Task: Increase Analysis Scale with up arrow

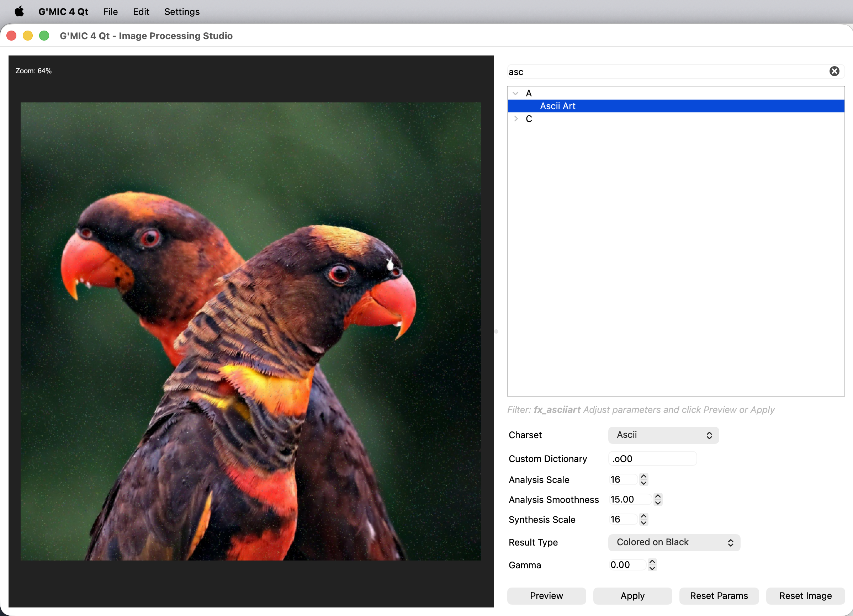Action: [643, 477]
